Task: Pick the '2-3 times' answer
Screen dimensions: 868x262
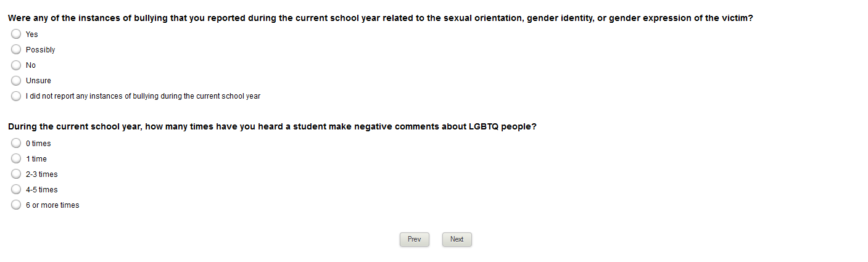Action: point(16,174)
